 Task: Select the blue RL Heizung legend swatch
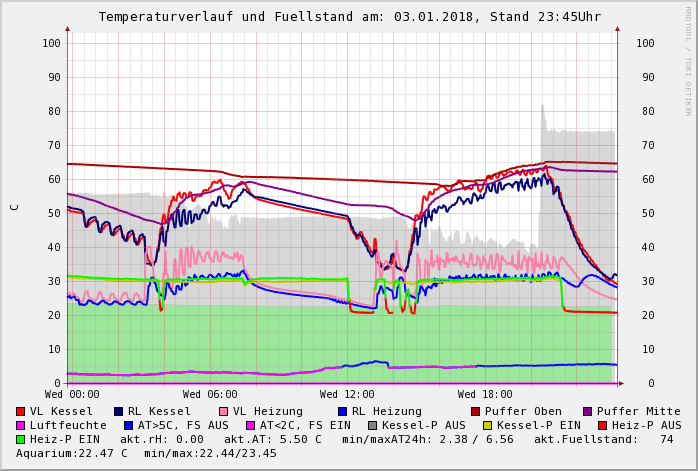(x=343, y=411)
